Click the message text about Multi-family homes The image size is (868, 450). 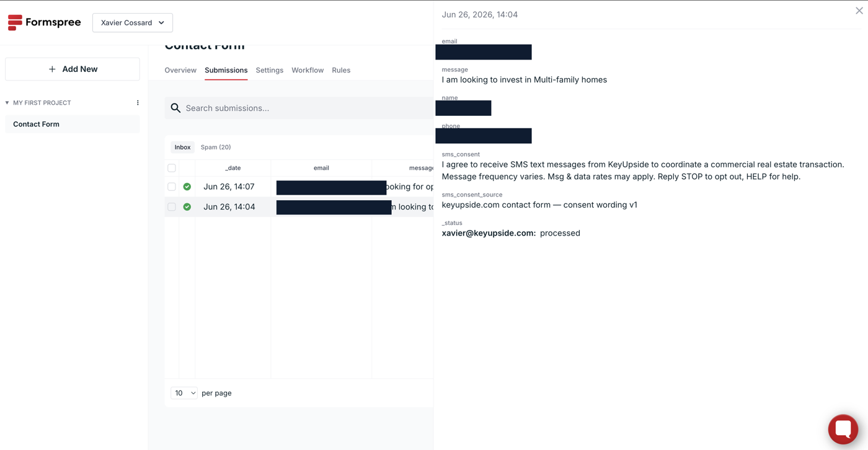tap(525, 80)
